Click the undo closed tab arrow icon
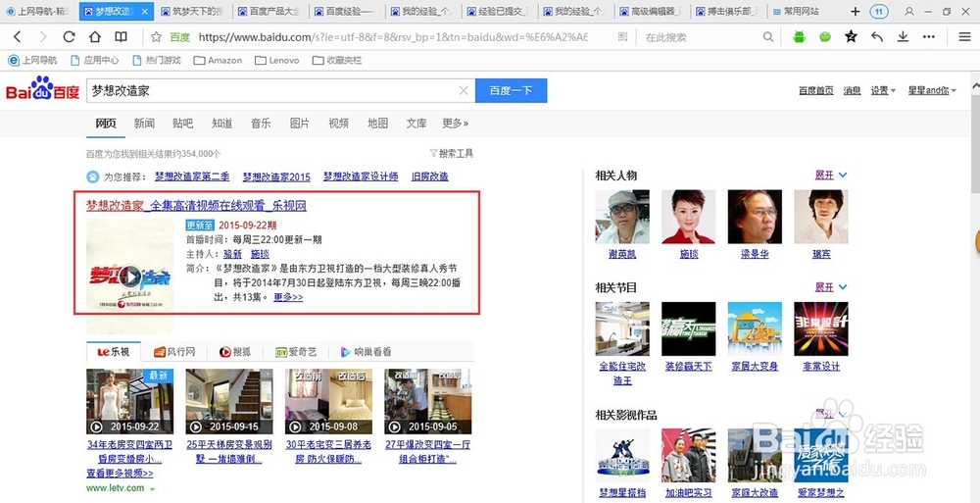This screenshot has width=980, height=503. (x=877, y=37)
